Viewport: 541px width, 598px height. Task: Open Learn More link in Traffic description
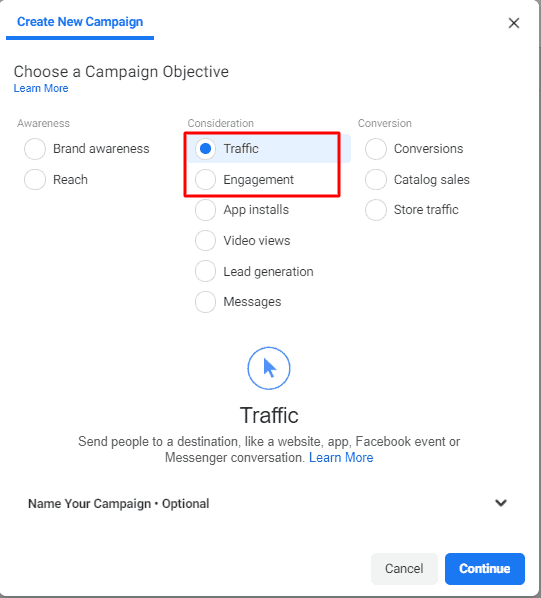(341, 457)
